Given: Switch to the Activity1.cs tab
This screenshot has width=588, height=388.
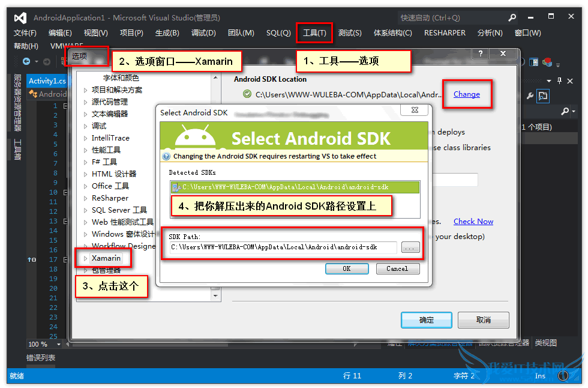Looking at the screenshot, I should [47, 80].
